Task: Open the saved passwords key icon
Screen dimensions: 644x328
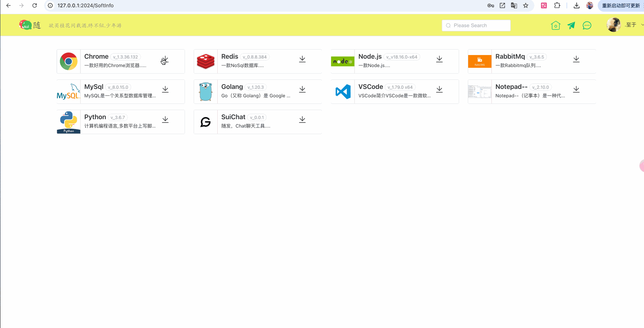Action: tap(491, 5)
